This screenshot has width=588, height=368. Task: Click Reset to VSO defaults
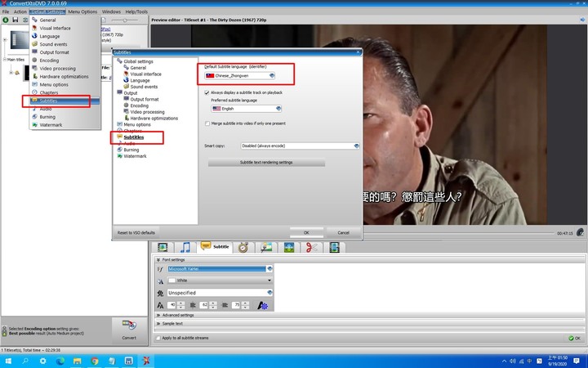tap(136, 233)
